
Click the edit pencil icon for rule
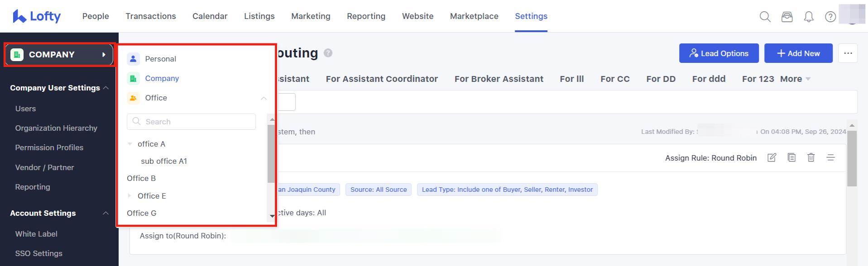(772, 157)
